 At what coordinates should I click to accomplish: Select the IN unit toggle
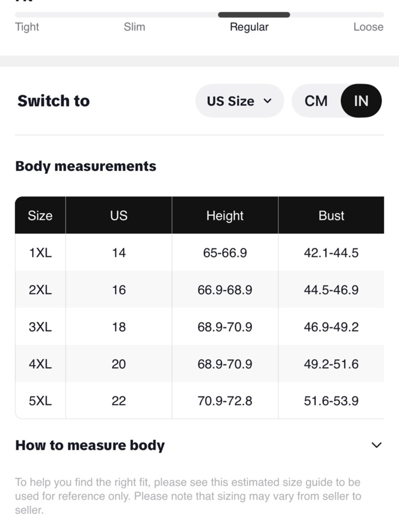tap(361, 101)
